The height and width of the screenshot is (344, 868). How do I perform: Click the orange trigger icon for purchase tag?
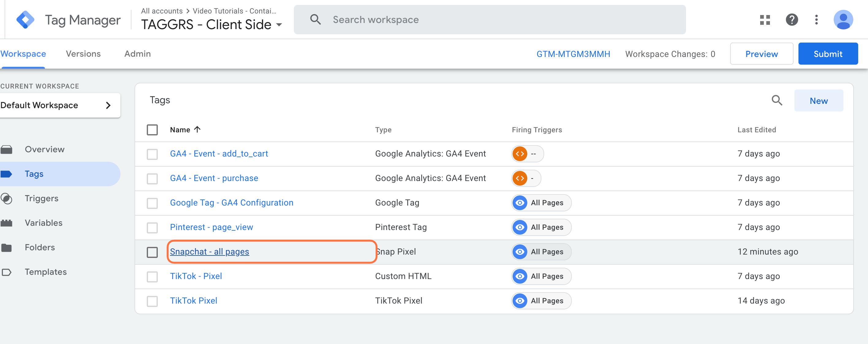pyautogui.click(x=520, y=178)
